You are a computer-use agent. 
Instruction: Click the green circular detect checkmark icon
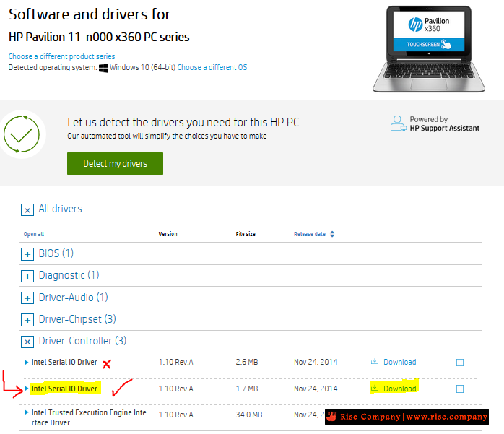22,134
